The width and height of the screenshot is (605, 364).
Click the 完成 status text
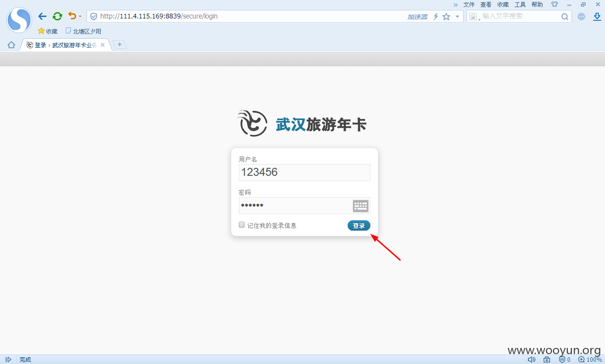pyautogui.click(x=26, y=360)
